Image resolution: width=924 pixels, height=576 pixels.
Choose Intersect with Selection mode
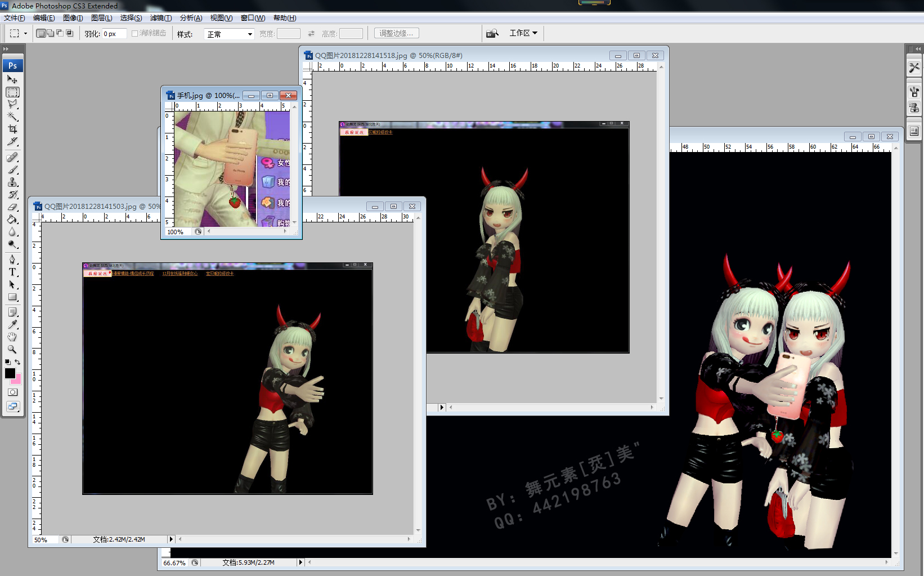click(70, 33)
